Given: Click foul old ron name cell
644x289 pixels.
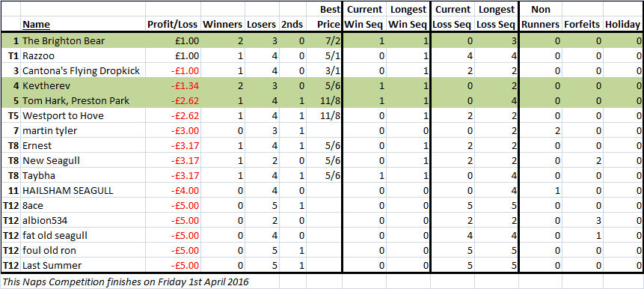Looking at the screenshot, I should click(x=83, y=251).
